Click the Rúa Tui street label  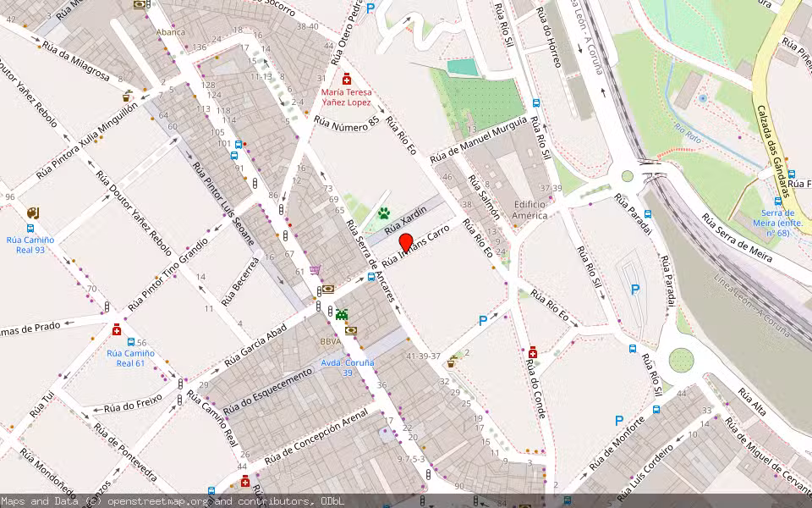(x=41, y=405)
